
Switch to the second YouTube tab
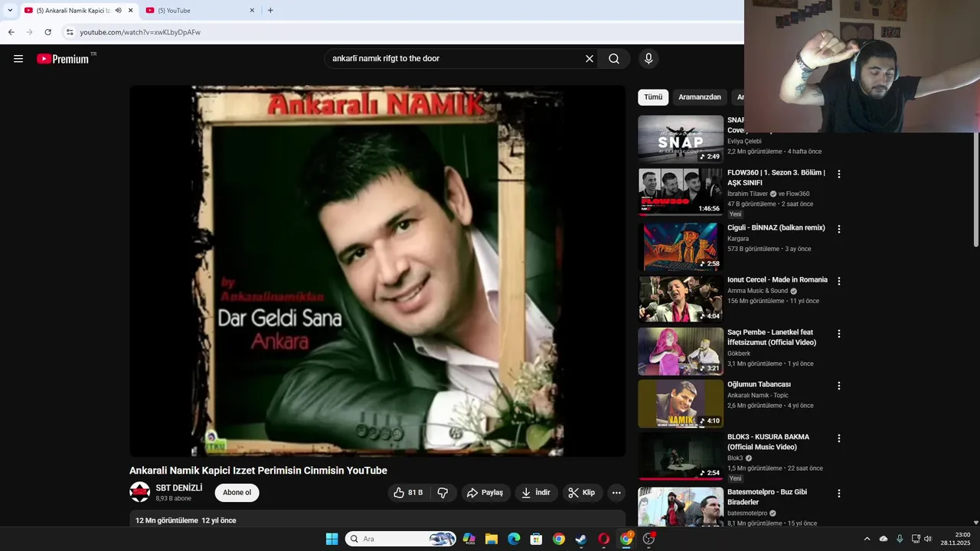pyautogui.click(x=199, y=11)
